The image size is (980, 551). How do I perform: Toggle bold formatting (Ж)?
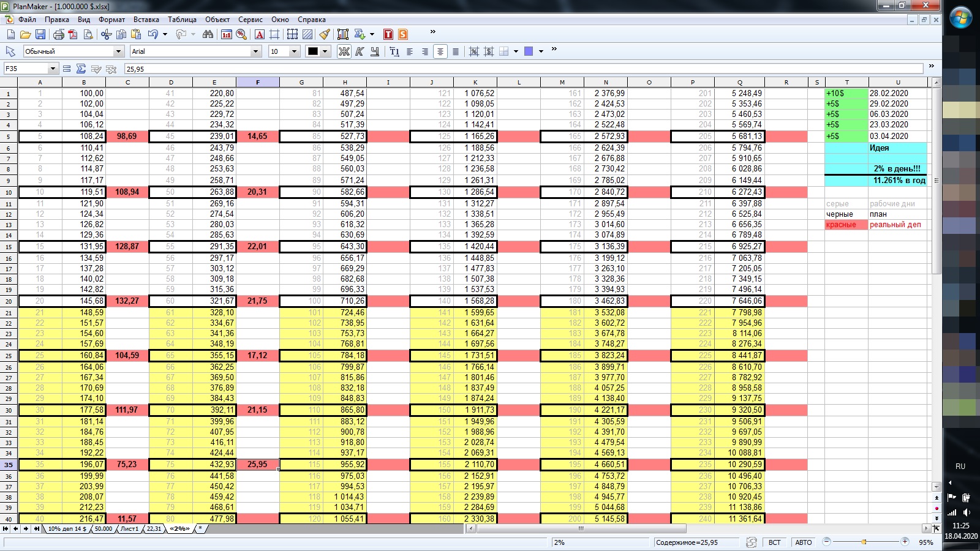tap(344, 51)
